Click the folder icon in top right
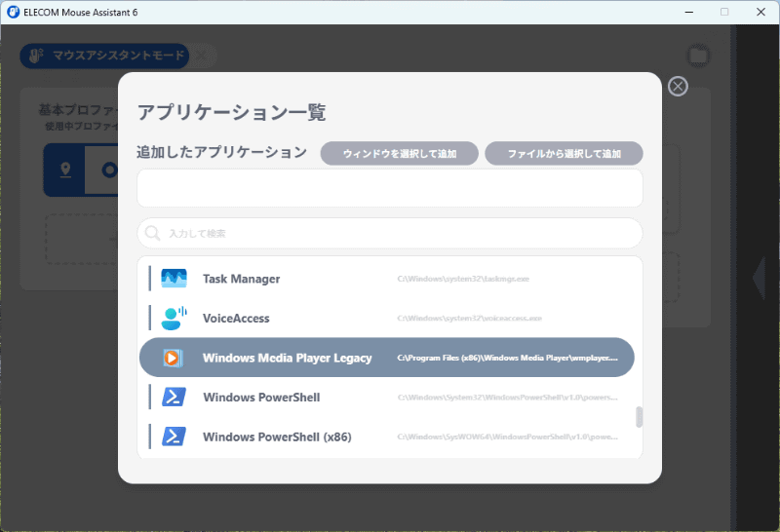 click(x=698, y=56)
